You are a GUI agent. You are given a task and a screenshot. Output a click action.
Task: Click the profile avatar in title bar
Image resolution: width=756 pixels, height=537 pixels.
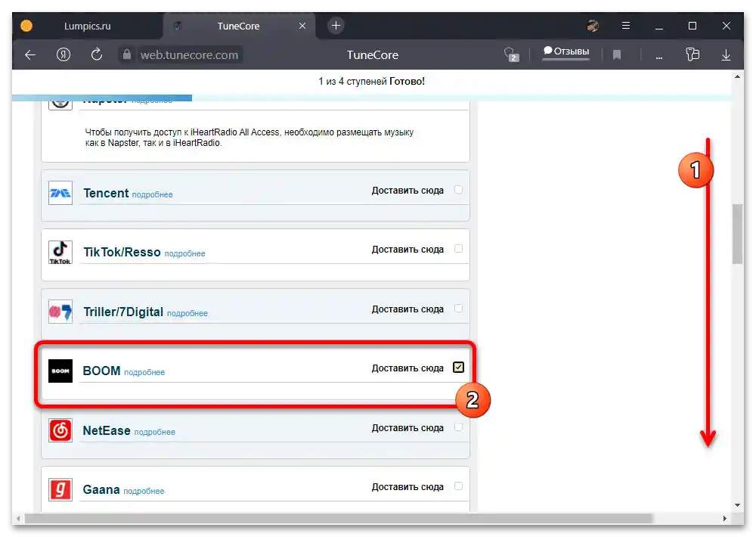pos(593,26)
